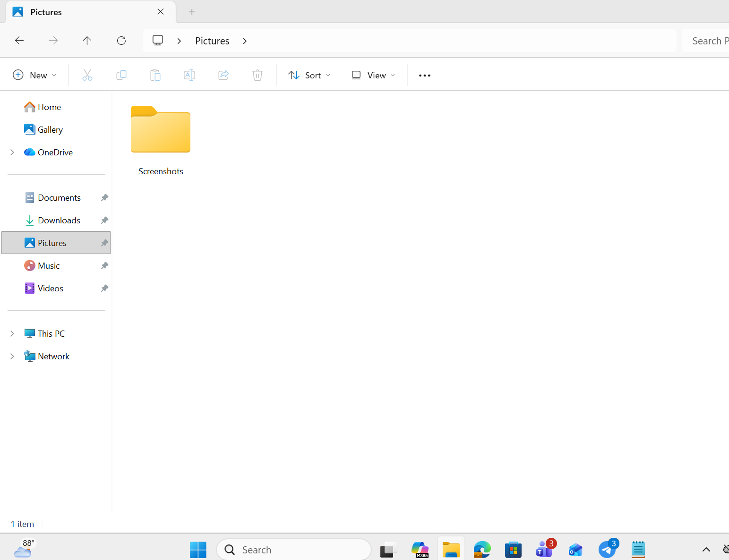Open the Sort dropdown menu
The height and width of the screenshot is (560, 729).
click(309, 75)
